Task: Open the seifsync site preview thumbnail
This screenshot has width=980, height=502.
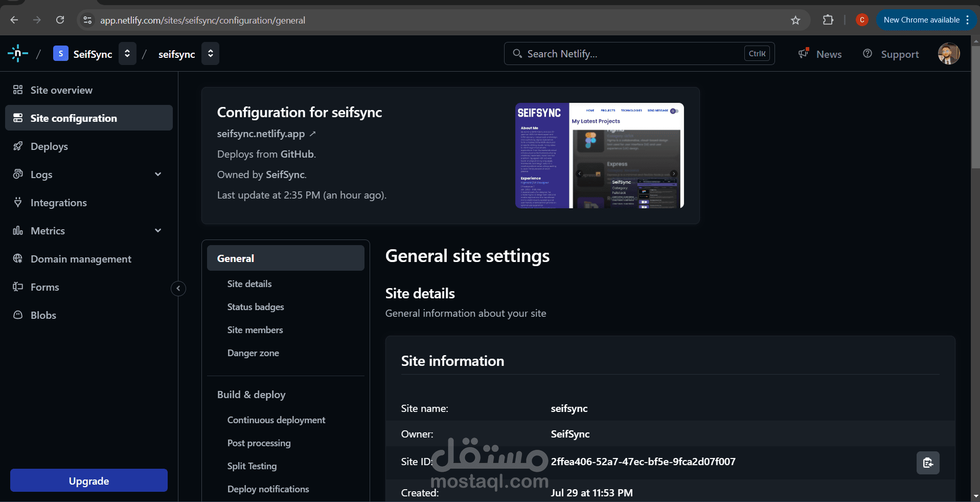Action: pyautogui.click(x=599, y=156)
